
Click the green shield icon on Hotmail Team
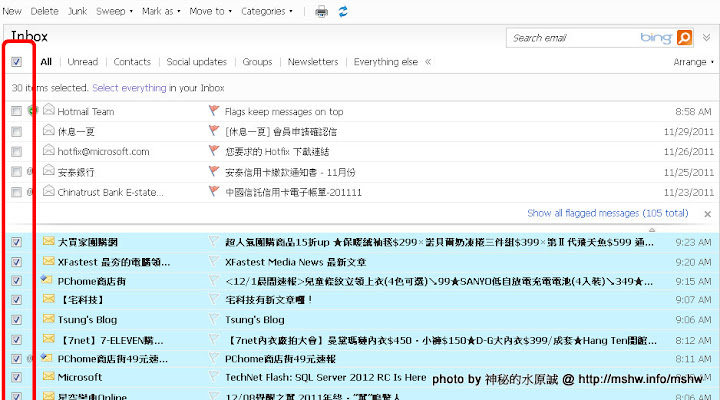coord(32,110)
